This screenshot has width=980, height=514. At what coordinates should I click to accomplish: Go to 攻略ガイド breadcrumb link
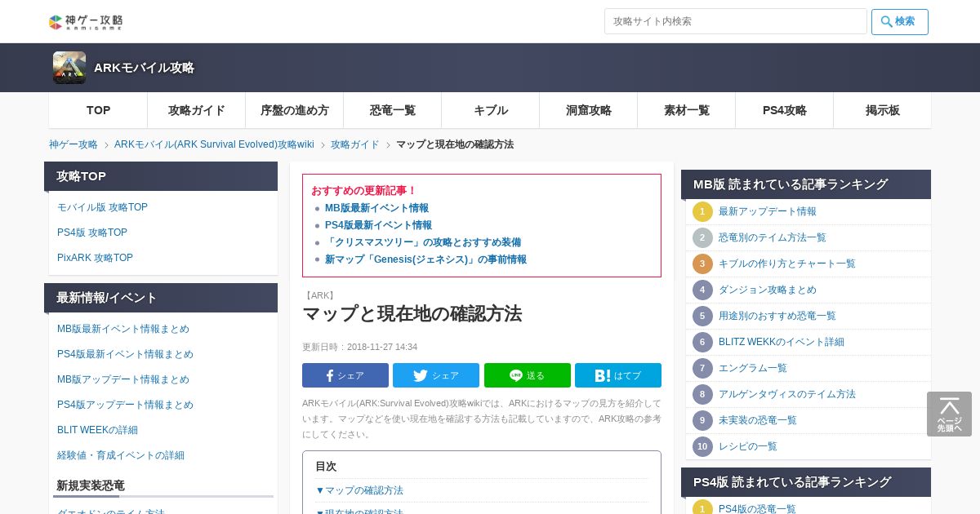[x=355, y=144]
